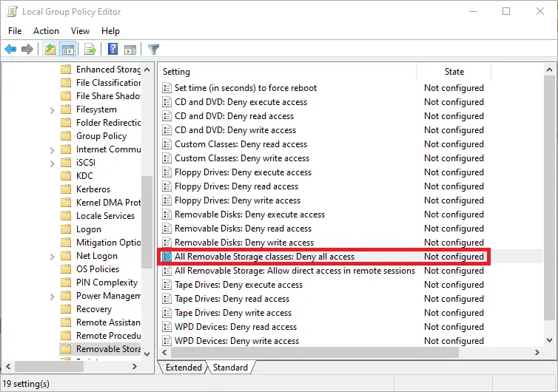Screen dimensions: 558x392
Task: Click the Export List toolbar icon
Action: click(x=90, y=49)
